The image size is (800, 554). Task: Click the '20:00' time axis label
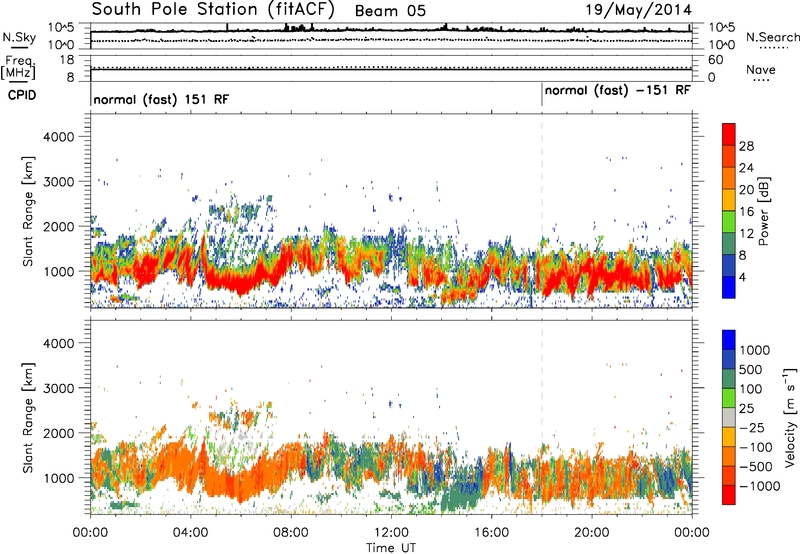click(x=592, y=533)
